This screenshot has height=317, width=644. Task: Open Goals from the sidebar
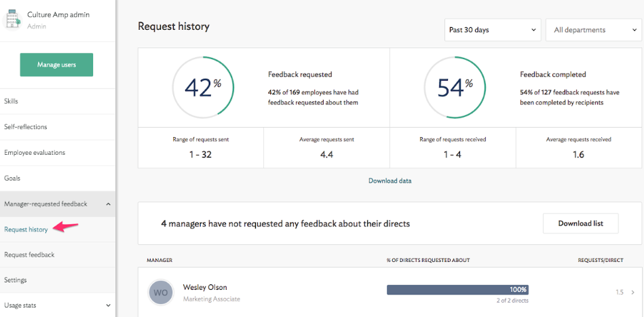(x=12, y=178)
